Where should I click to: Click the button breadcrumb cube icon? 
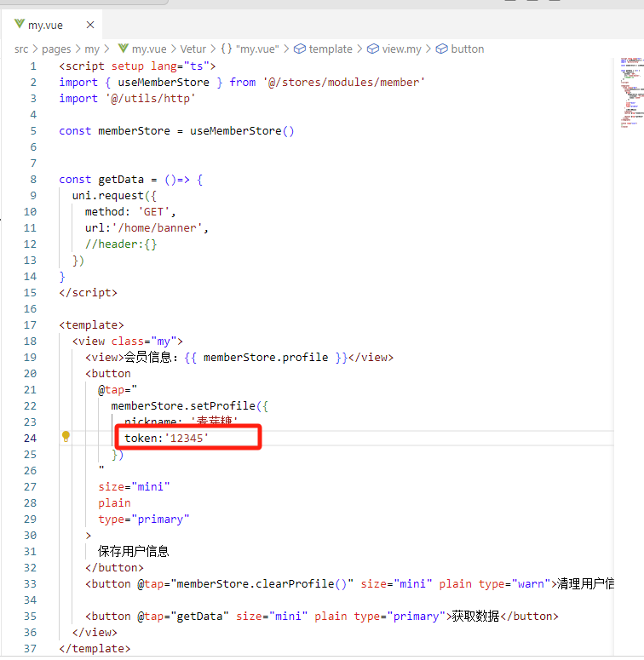[x=441, y=49]
